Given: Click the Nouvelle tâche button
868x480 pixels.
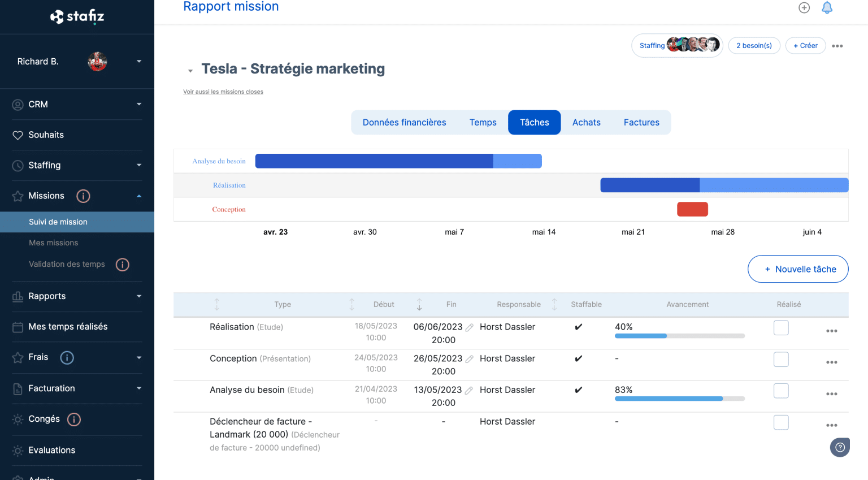Looking at the screenshot, I should [x=798, y=269].
